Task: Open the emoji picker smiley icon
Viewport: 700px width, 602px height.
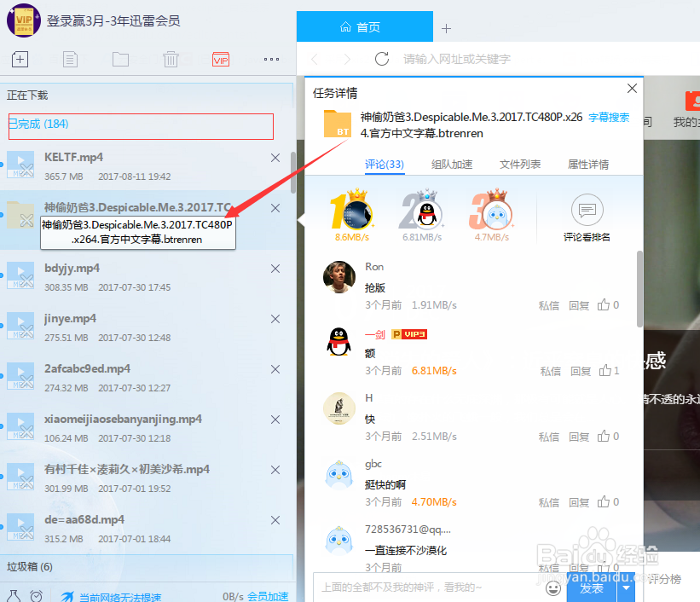Action: point(553,588)
